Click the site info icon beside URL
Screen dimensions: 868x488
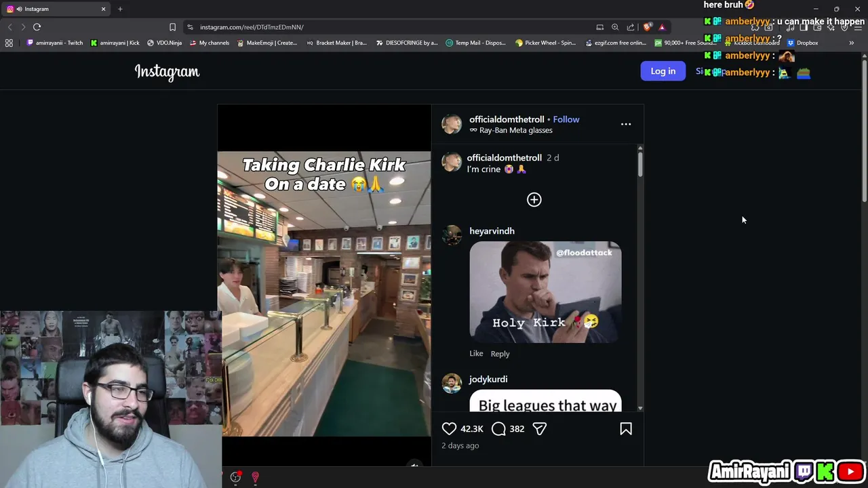tap(190, 27)
